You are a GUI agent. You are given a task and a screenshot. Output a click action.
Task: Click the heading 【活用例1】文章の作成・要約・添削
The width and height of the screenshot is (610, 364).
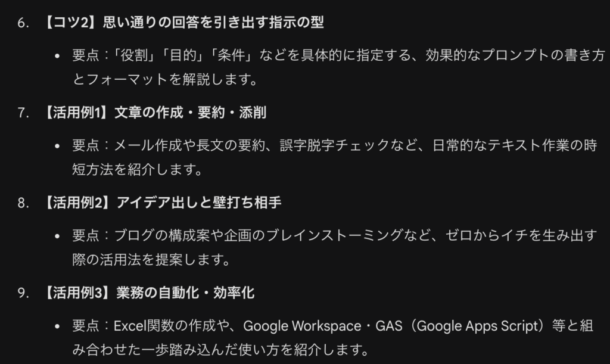[155, 113]
